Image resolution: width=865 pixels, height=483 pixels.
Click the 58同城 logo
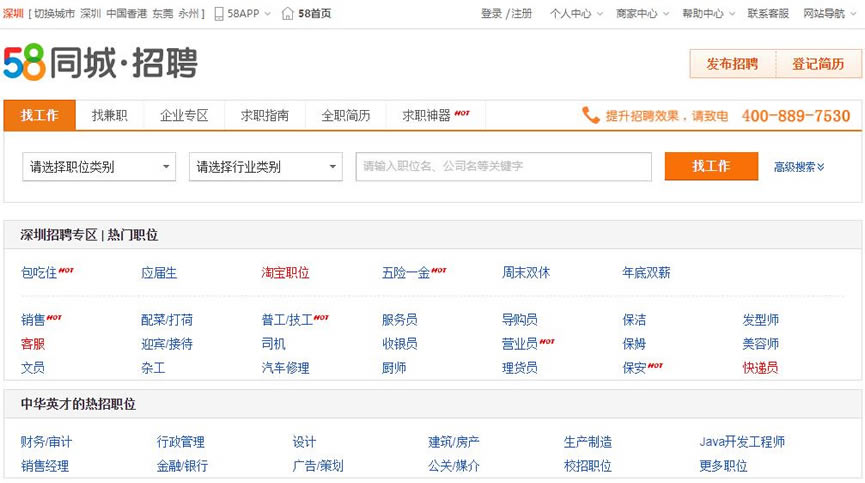(x=100, y=63)
